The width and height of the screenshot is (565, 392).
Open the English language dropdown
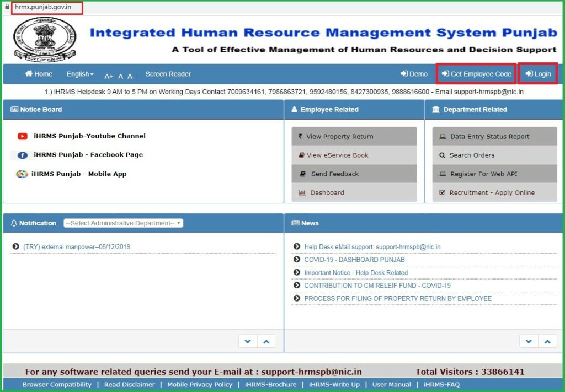tap(80, 74)
